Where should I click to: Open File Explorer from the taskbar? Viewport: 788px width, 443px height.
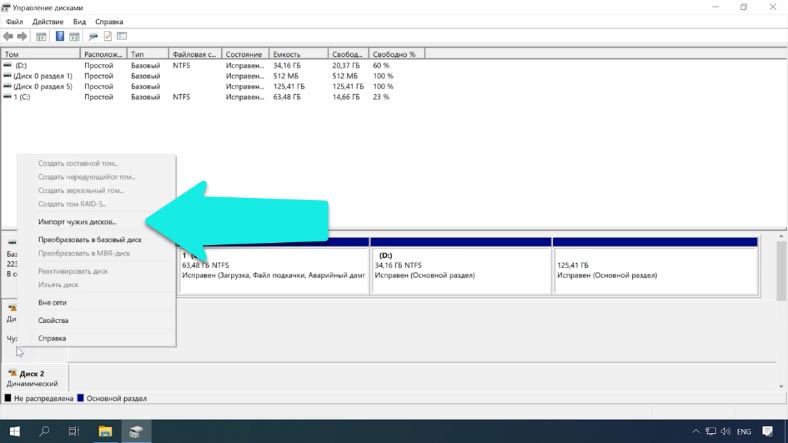[x=105, y=431]
